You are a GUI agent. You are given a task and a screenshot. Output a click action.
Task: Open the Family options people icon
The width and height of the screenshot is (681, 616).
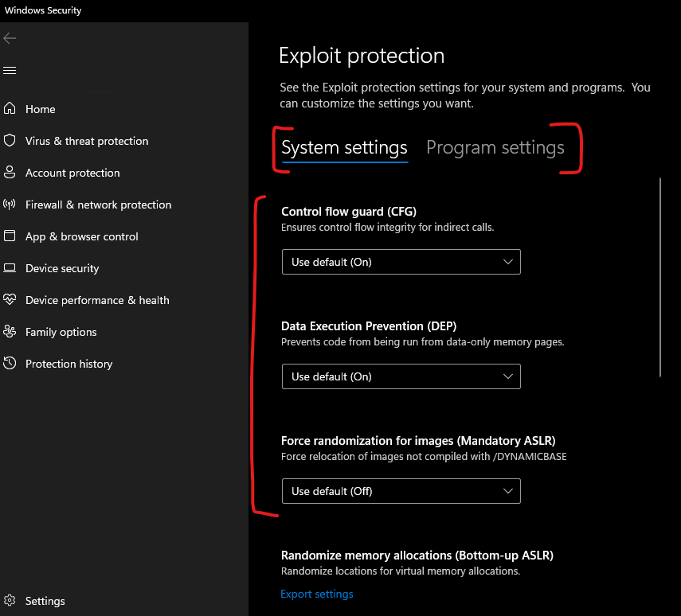[x=10, y=331]
